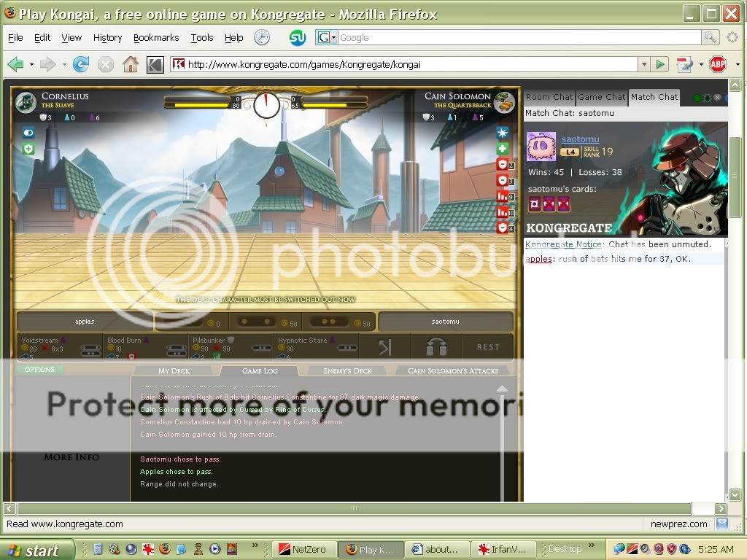Select the Voidstream attack
This screenshot has width=747, height=560.
(61, 347)
